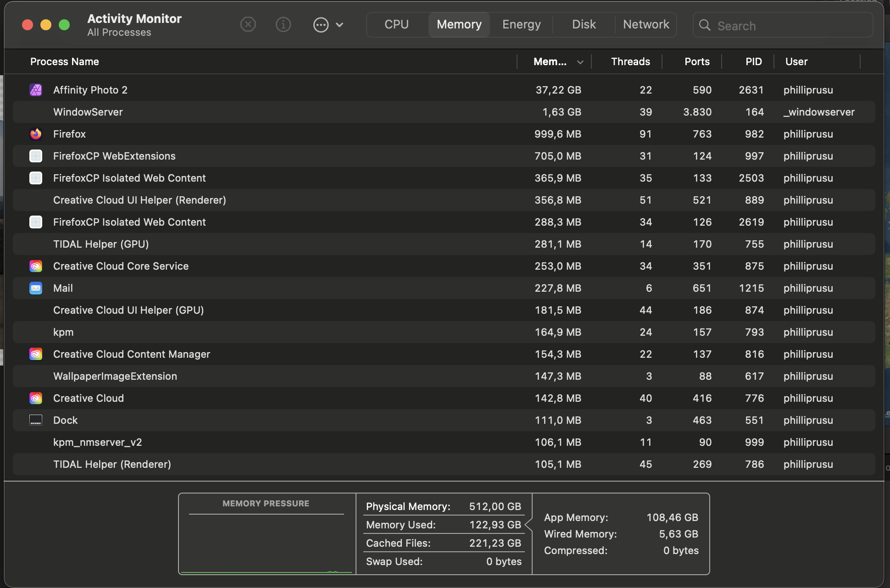Screen dimensions: 890x588
Task: Click the Dock PID 551 cell
Action: click(754, 420)
